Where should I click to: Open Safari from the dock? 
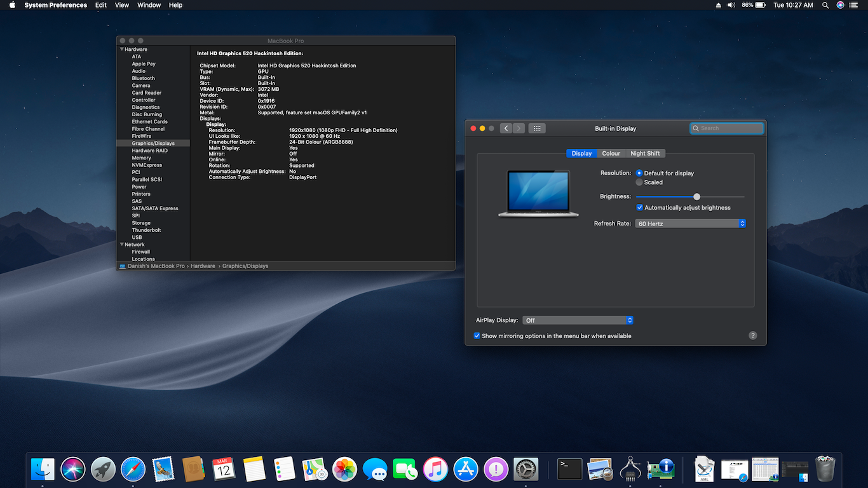click(133, 470)
